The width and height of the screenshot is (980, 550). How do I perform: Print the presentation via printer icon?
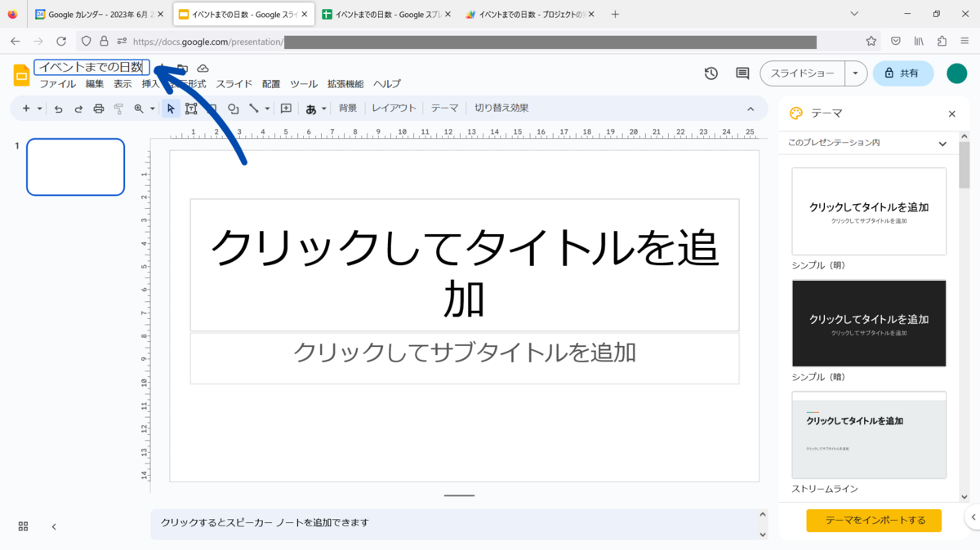pos(99,109)
